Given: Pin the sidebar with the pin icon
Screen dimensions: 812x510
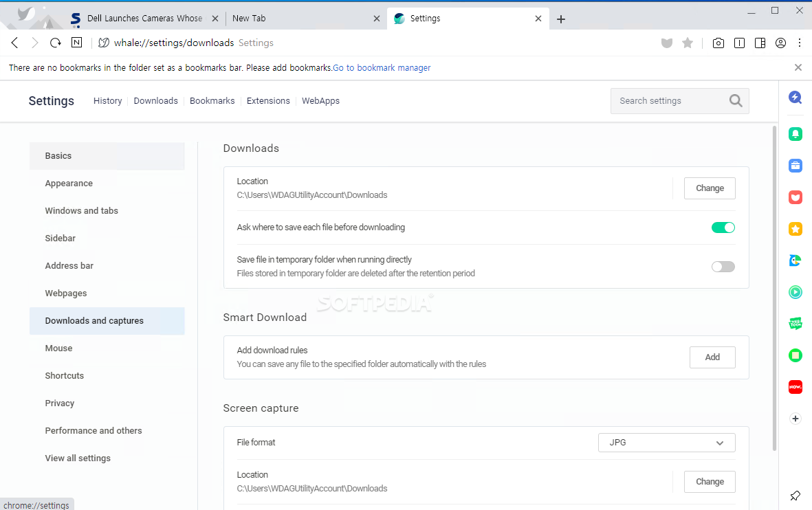Looking at the screenshot, I should [x=795, y=496].
